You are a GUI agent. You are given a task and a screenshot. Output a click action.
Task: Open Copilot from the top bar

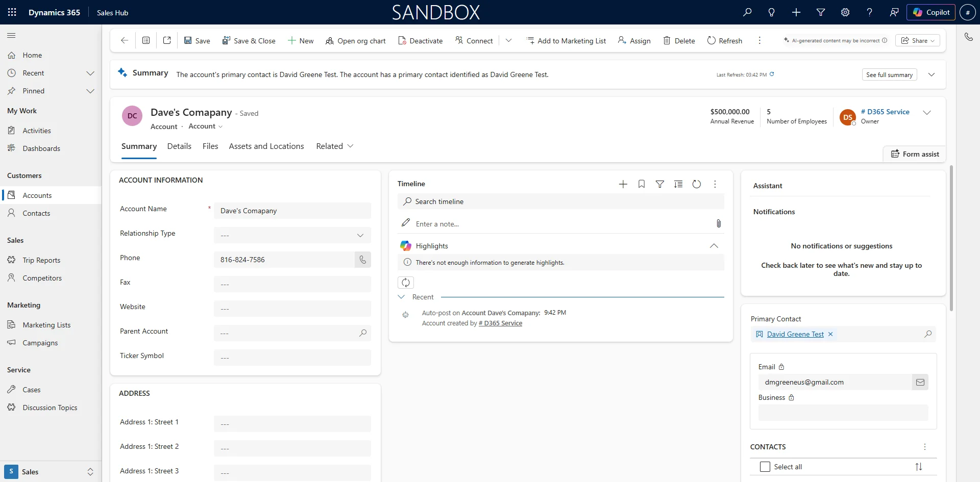click(931, 12)
